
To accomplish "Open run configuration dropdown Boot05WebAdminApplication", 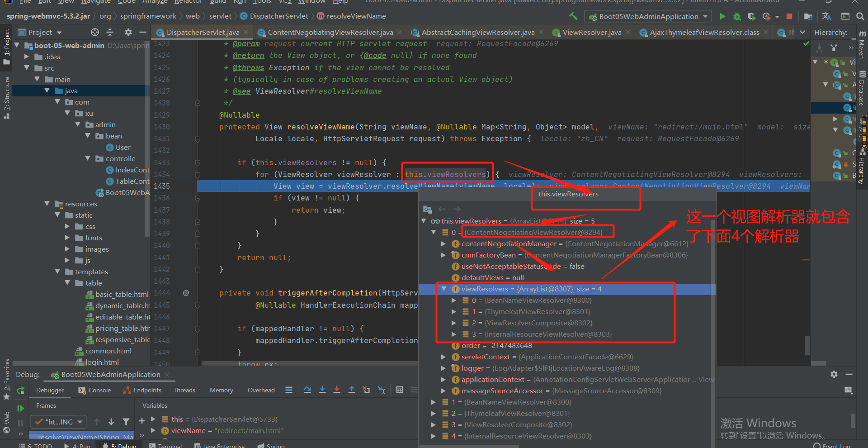I will point(649,16).
